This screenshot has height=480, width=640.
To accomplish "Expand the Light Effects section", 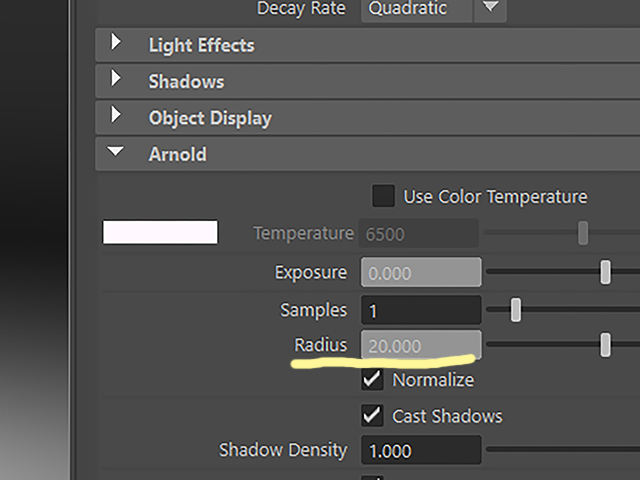I will (x=116, y=42).
